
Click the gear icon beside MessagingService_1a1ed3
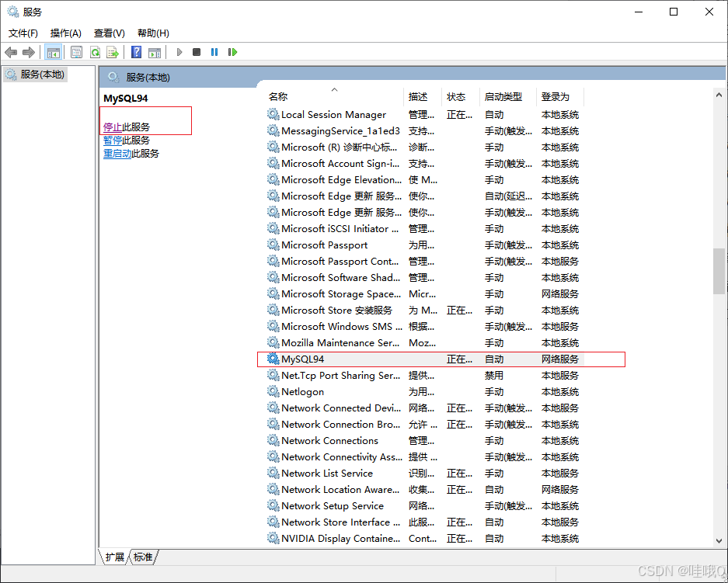point(273,130)
